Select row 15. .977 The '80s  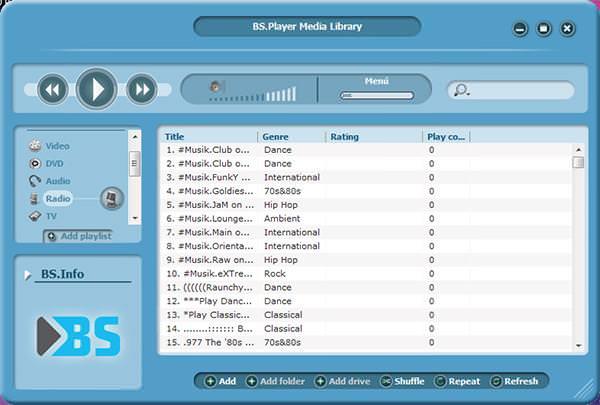pos(365,343)
